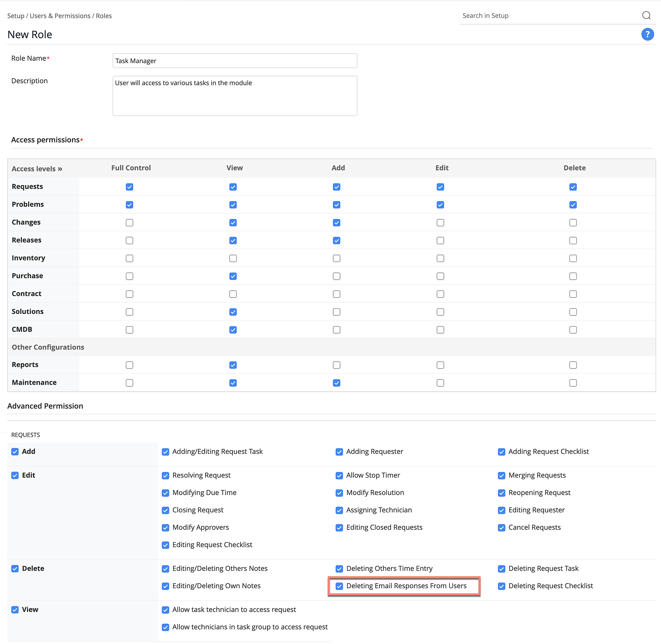The height and width of the screenshot is (644, 661).
Task: Toggle the Delete master checkbox under Advanced Permission
Action: pos(15,569)
